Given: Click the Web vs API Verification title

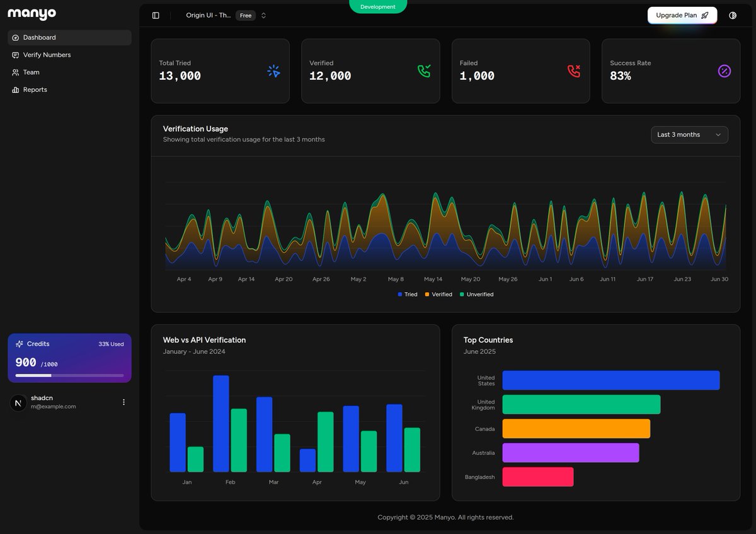Looking at the screenshot, I should click(x=204, y=340).
